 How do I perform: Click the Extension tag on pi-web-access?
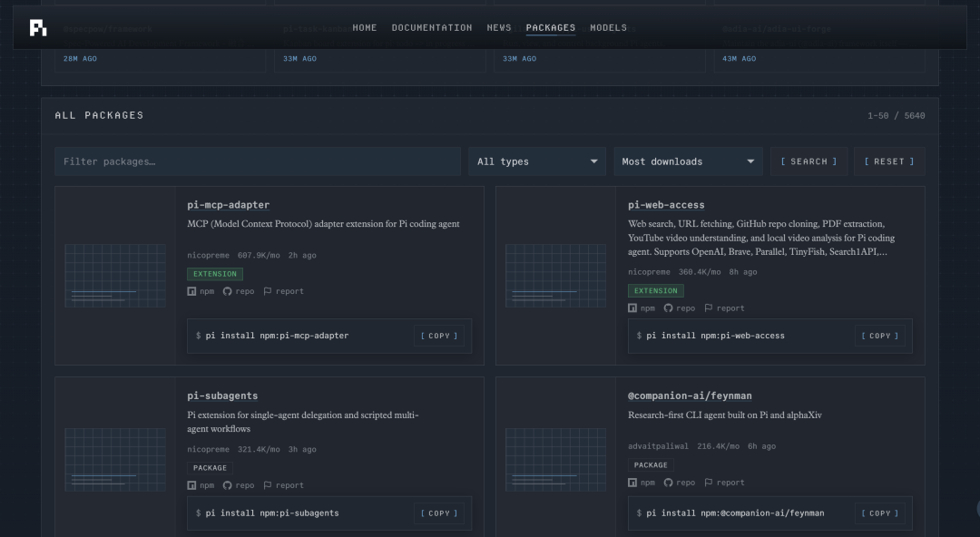[656, 290]
